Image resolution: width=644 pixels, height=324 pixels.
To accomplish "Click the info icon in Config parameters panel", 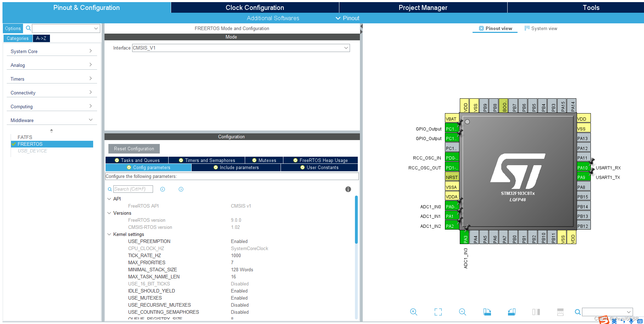I will point(348,189).
